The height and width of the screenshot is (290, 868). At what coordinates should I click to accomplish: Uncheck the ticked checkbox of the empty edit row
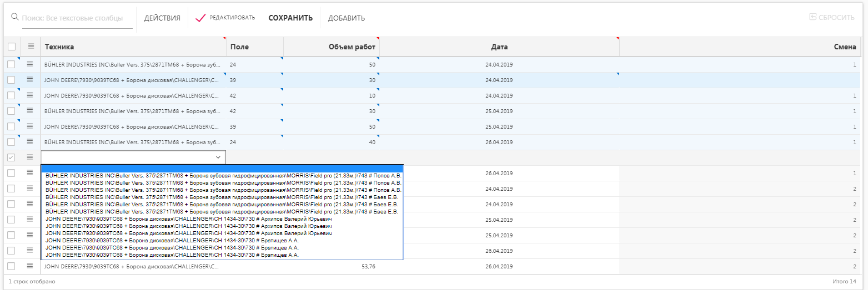(x=11, y=157)
